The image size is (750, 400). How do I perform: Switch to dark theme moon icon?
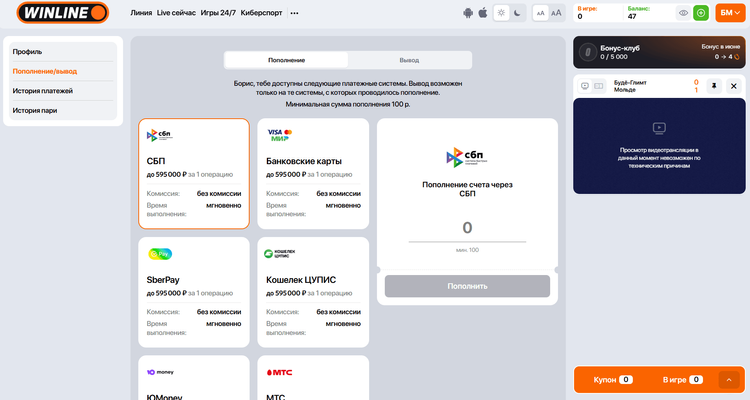pyautogui.click(x=518, y=13)
